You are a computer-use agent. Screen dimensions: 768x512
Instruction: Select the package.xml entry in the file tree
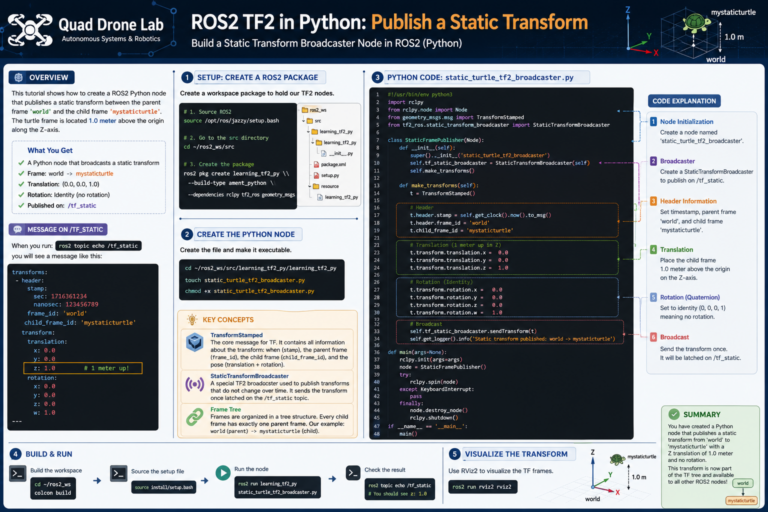[x=330, y=165]
